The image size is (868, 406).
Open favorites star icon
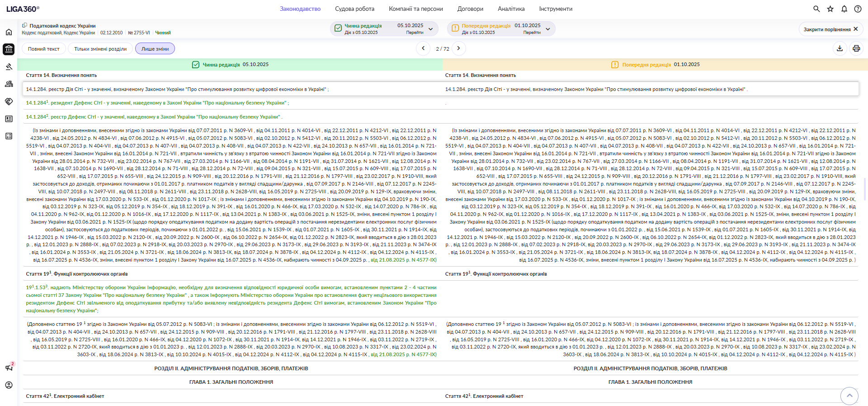point(830,9)
